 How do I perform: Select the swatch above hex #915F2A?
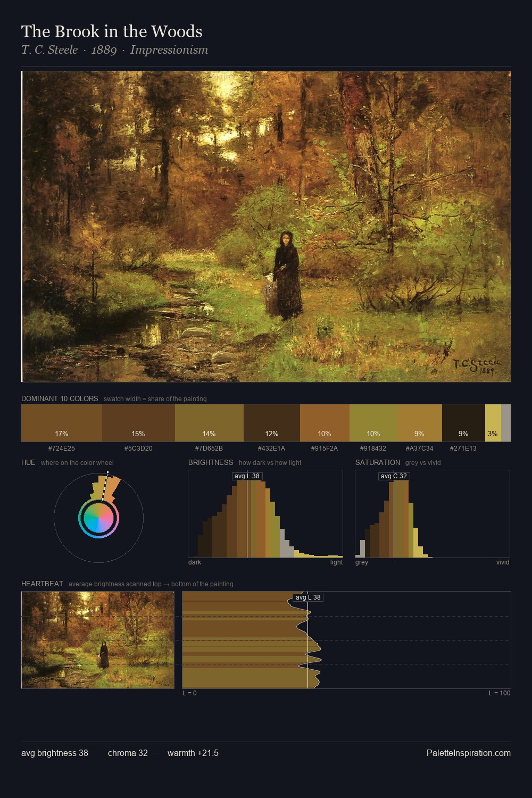pyautogui.click(x=325, y=423)
